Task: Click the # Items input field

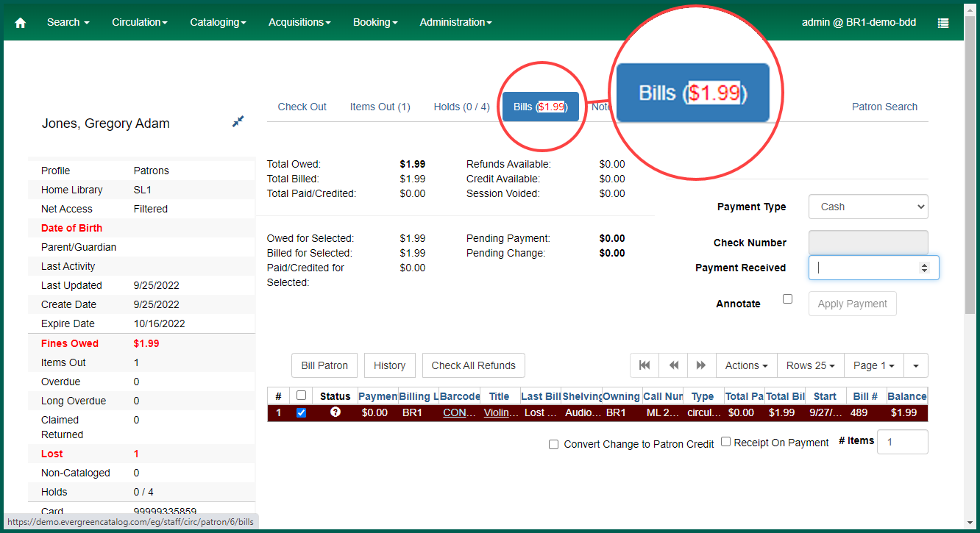Action: [x=903, y=442]
